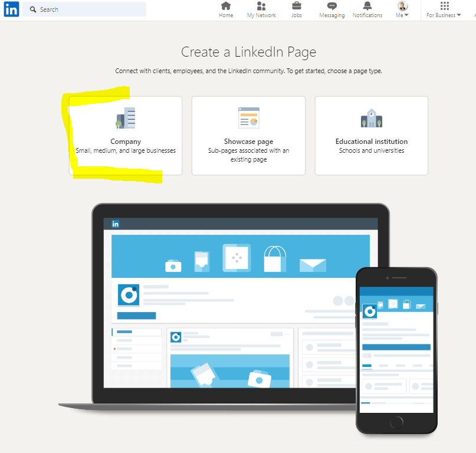The height and width of the screenshot is (453, 476).
Task: Expand the For Business menu
Action: [443, 15]
